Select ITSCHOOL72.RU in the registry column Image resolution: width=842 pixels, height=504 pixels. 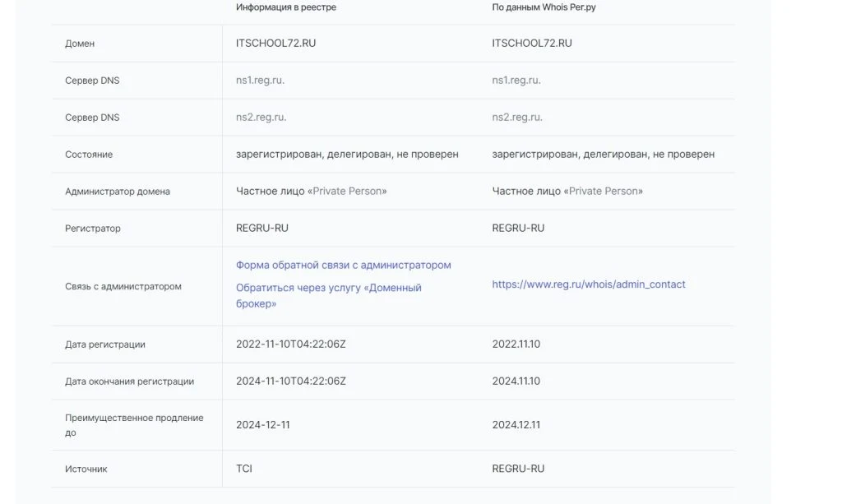click(x=276, y=44)
